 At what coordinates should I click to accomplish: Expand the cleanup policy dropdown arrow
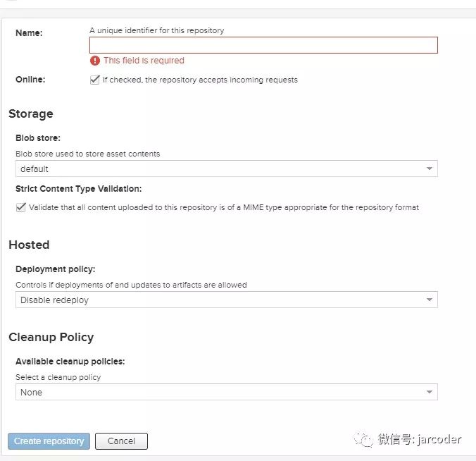click(x=430, y=393)
